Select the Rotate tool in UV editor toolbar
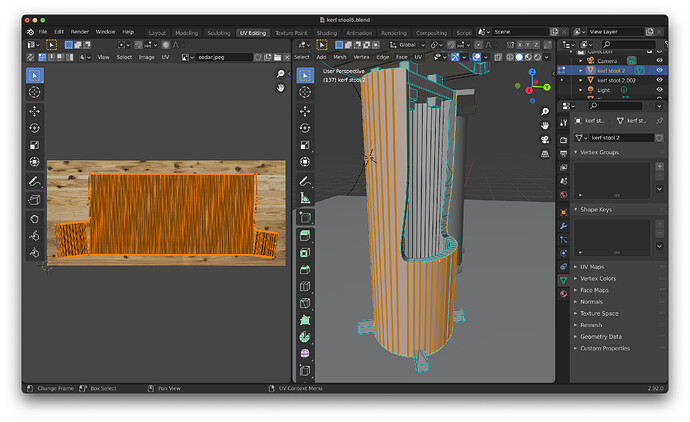 click(35, 128)
